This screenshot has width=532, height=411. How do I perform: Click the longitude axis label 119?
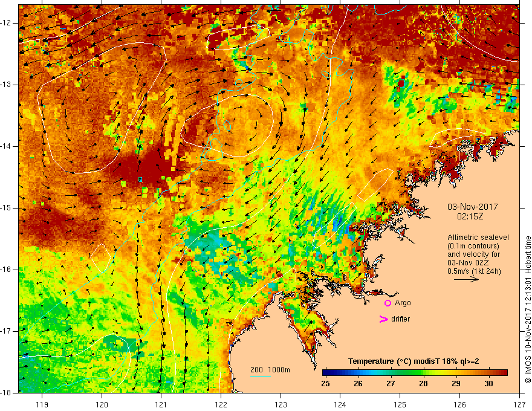click(x=42, y=404)
